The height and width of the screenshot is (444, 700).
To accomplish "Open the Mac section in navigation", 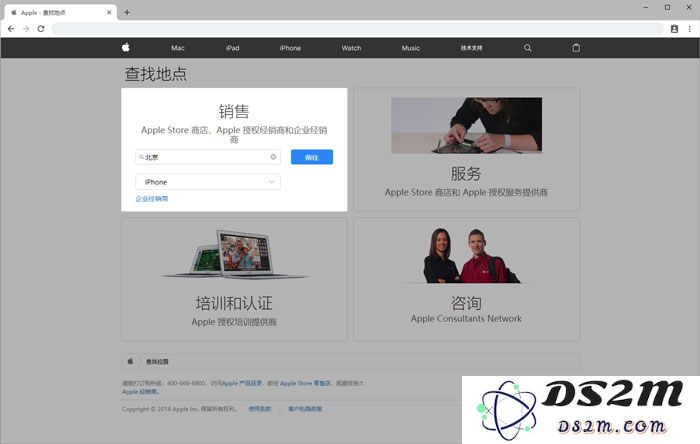I will tap(178, 48).
